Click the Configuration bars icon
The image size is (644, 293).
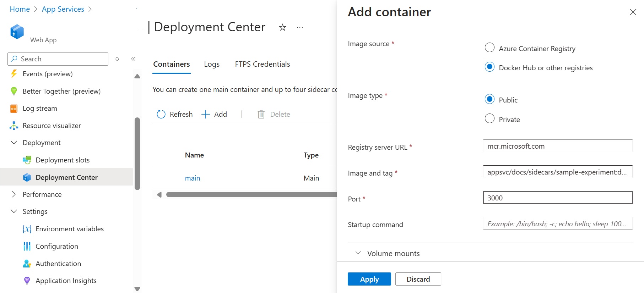point(27,246)
